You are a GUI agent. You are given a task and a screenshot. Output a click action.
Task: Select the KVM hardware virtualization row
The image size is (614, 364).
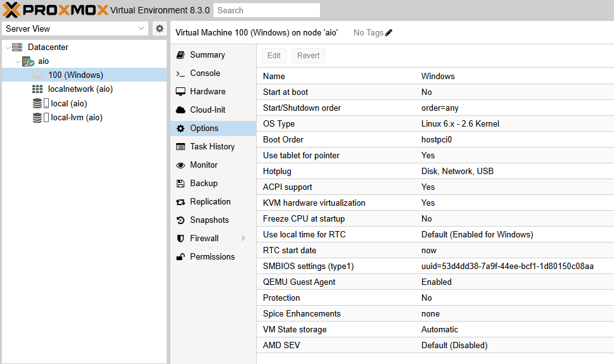click(x=435, y=203)
